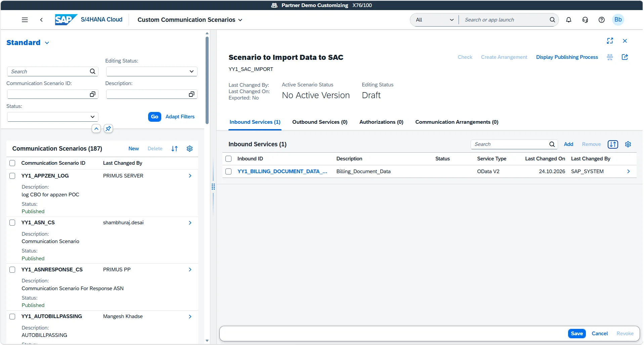Open YY1_ASN_CS row details arrow
Screen dimensions: 644x345
point(190,223)
